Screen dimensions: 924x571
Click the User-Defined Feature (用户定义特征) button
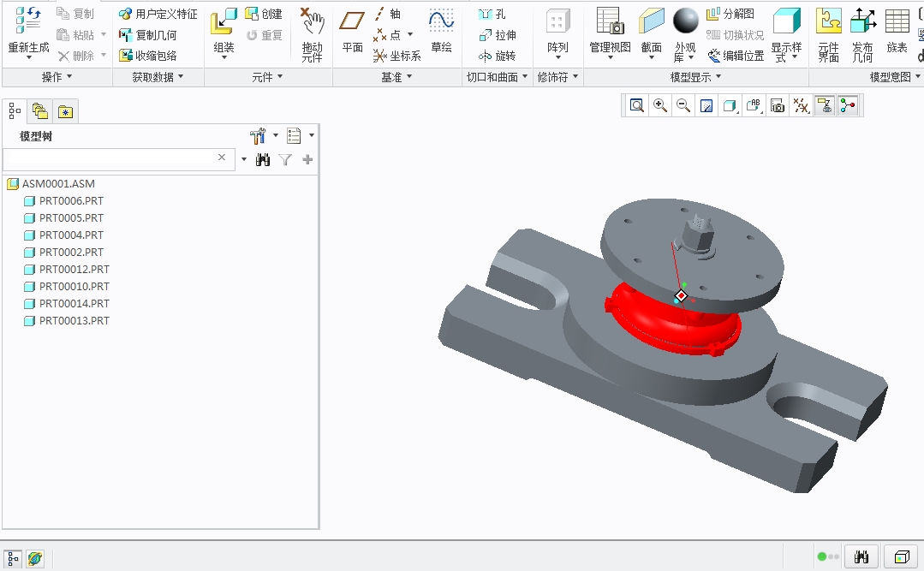tap(158, 14)
